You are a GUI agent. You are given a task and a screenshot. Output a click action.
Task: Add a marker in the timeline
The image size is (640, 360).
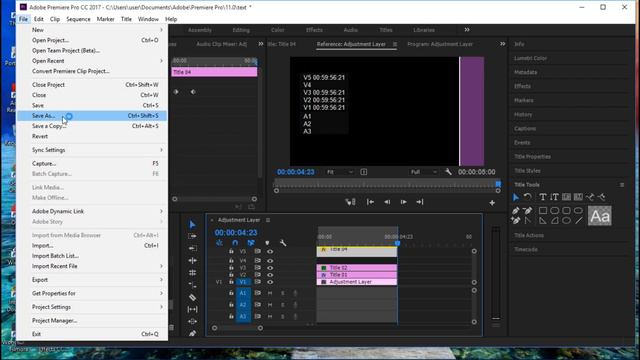267,243
